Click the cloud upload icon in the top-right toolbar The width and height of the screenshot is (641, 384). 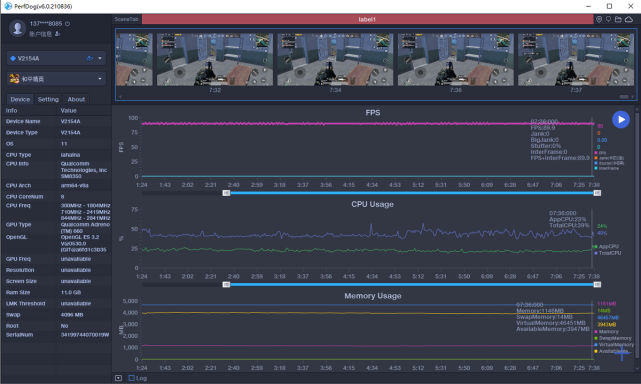629,19
